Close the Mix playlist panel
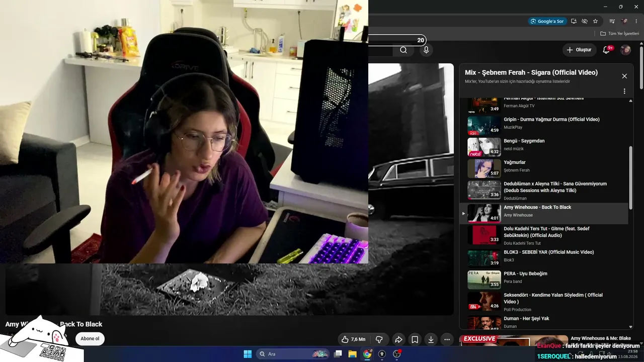The image size is (644, 362). coord(624,76)
